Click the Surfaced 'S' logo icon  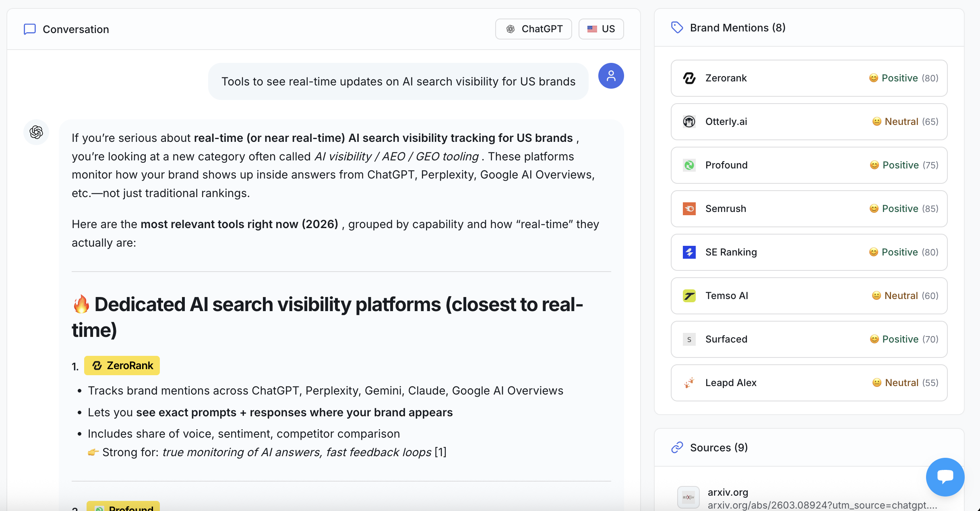click(689, 339)
